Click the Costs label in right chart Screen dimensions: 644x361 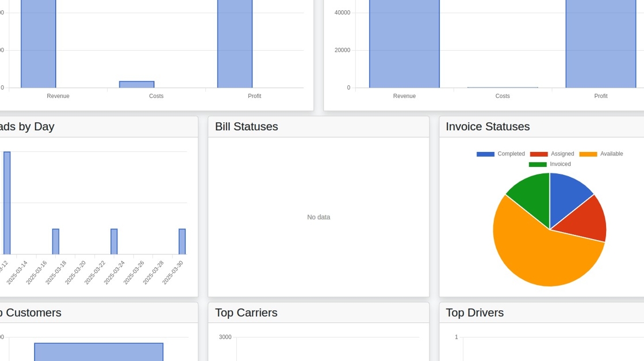pos(503,96)
